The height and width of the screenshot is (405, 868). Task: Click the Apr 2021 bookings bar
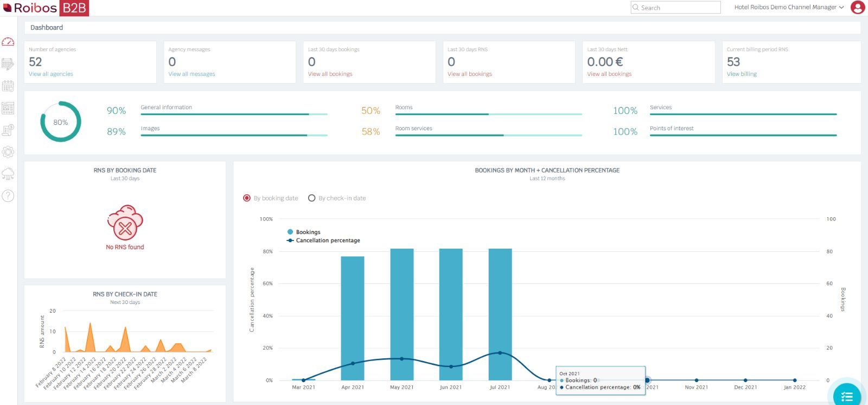(353, 318)
